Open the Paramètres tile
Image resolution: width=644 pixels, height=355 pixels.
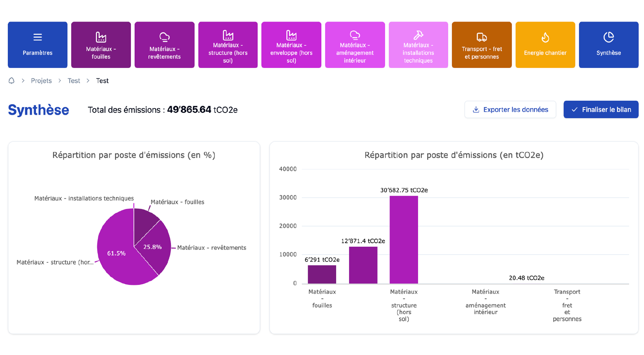click(x=38, y=45)
